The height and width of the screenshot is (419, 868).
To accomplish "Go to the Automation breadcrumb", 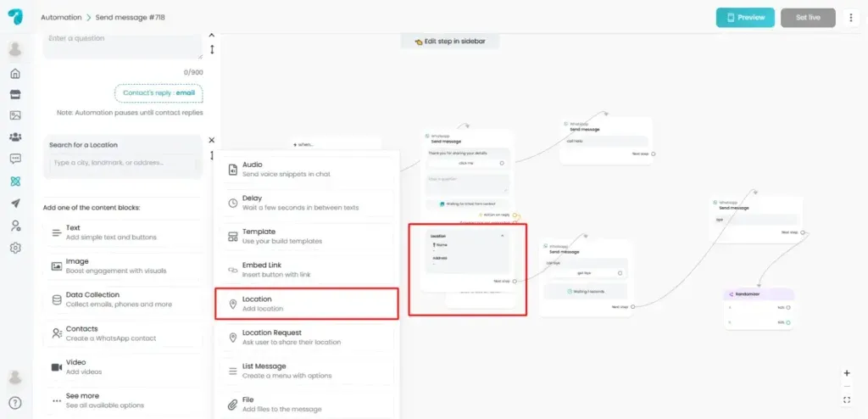I will (x=61, y=17).
